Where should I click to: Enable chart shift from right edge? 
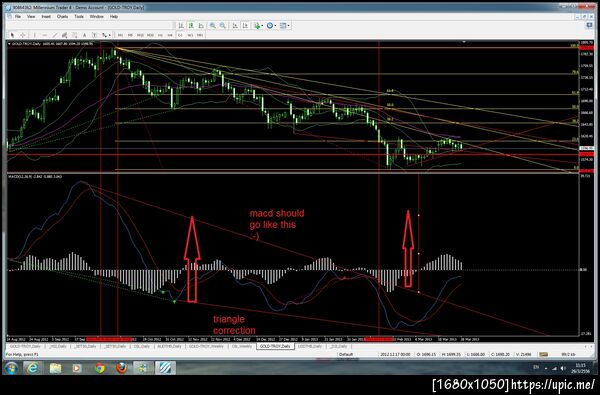point(245,26)
